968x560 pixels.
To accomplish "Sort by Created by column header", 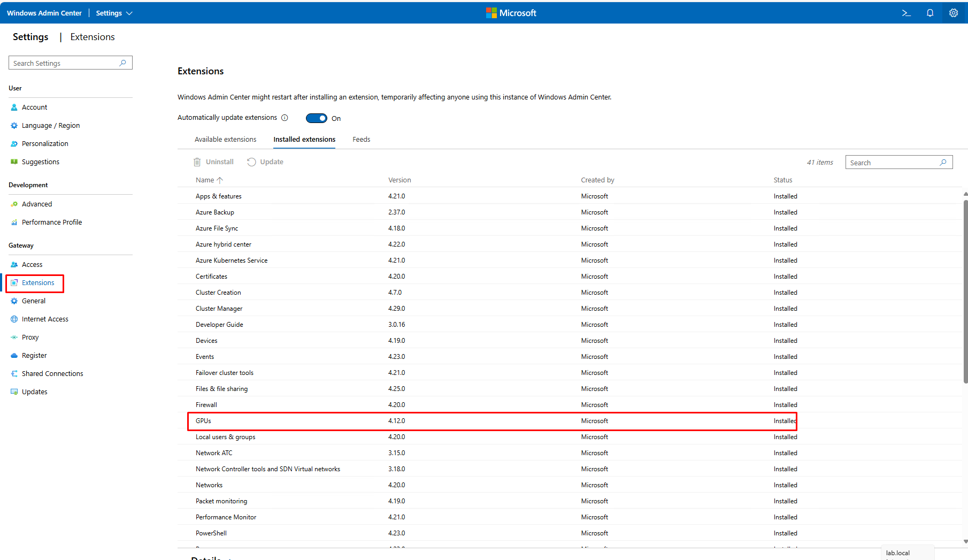I will [x=597, y=180].
